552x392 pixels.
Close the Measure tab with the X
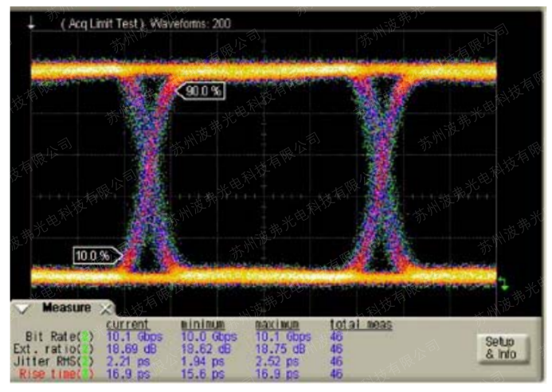[106, 308]
